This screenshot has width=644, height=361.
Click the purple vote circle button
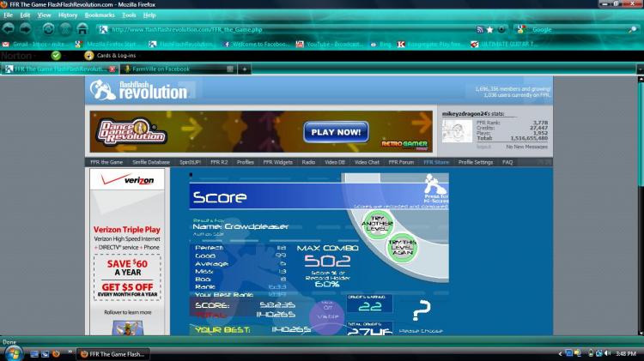[x=327, y=316]
